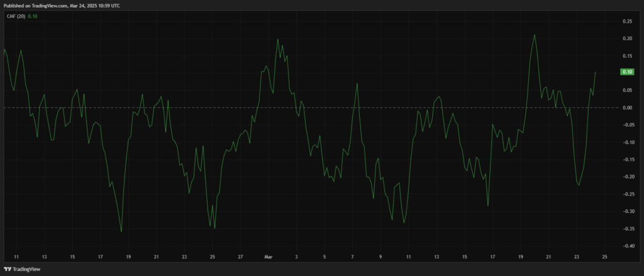
Task: Select the -0.40 level on the value axis
Action: 626,246
